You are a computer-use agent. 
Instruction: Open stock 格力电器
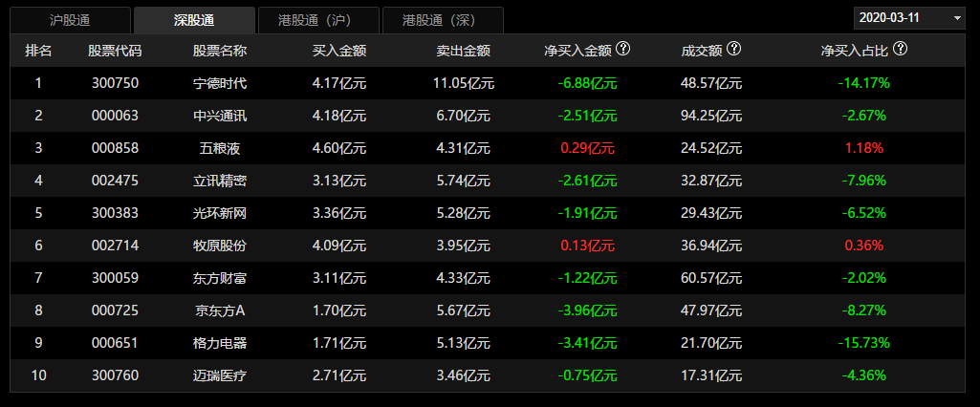220,343
